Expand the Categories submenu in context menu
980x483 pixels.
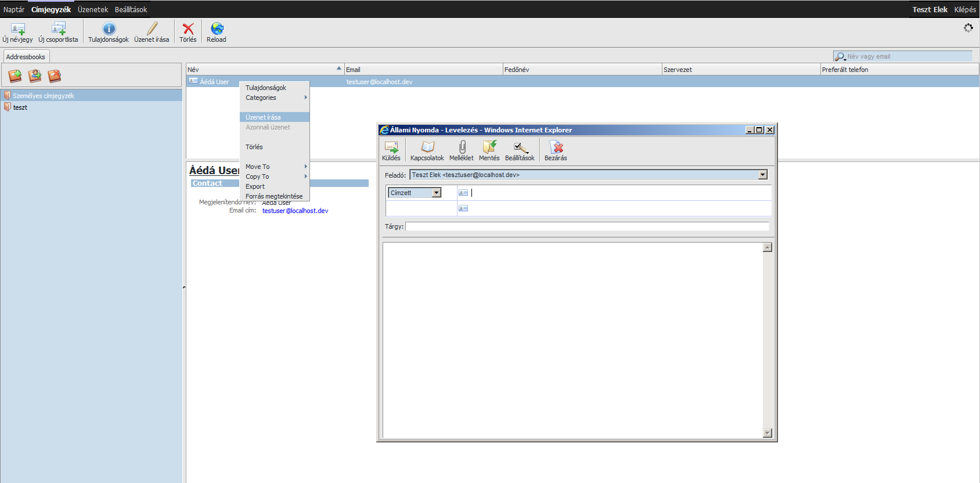pos(274,98)
